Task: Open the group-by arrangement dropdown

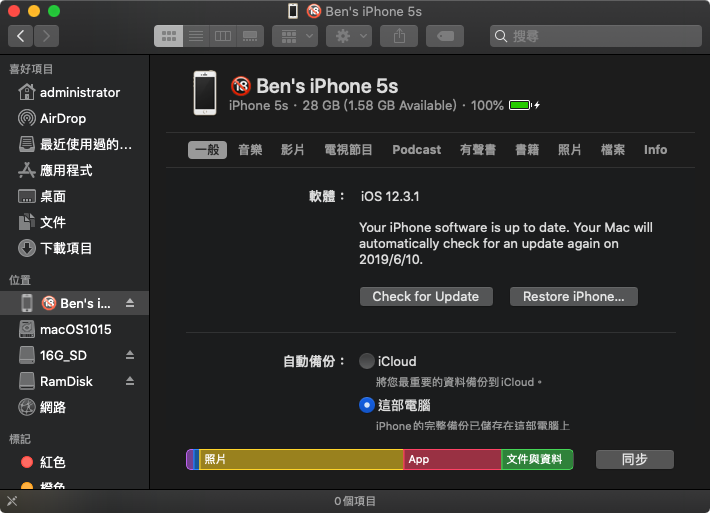Action: [295, 36]
